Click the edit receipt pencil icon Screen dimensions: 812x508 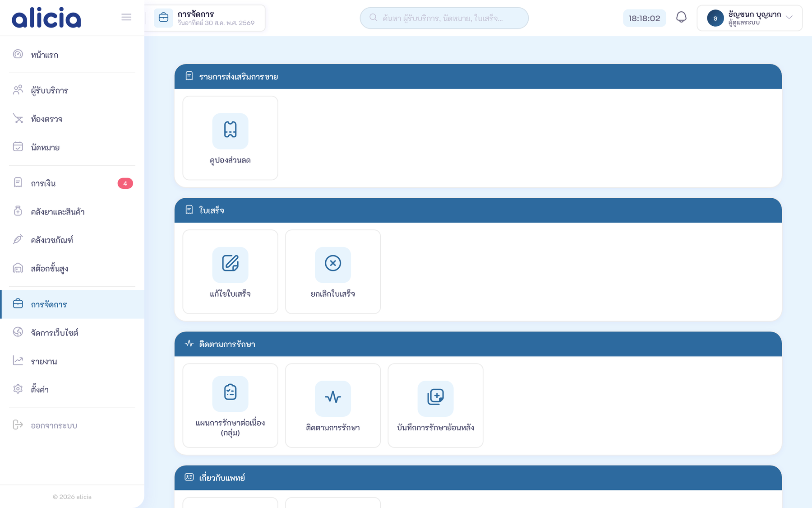(230, 264)
